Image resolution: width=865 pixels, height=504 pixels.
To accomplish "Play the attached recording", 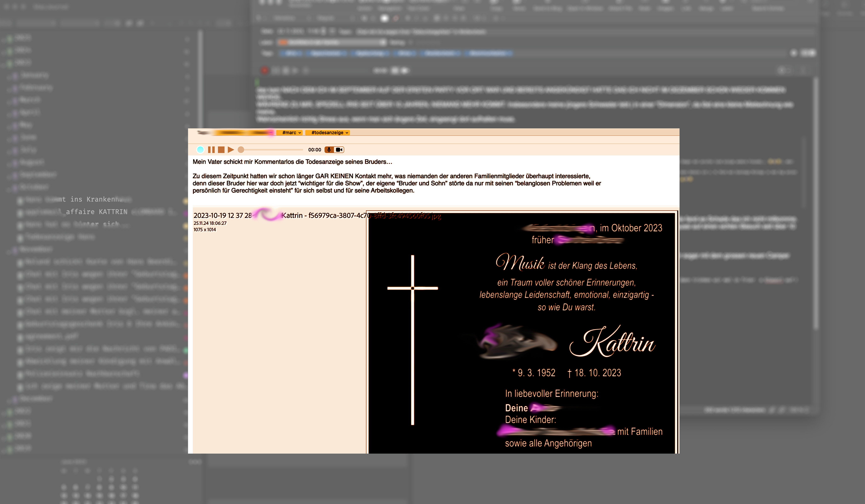I will (231, 150).
